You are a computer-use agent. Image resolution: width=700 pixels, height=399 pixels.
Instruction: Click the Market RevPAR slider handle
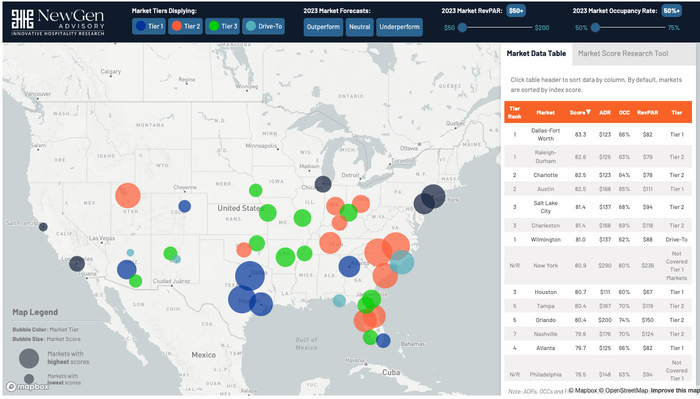tap(462, 28)
